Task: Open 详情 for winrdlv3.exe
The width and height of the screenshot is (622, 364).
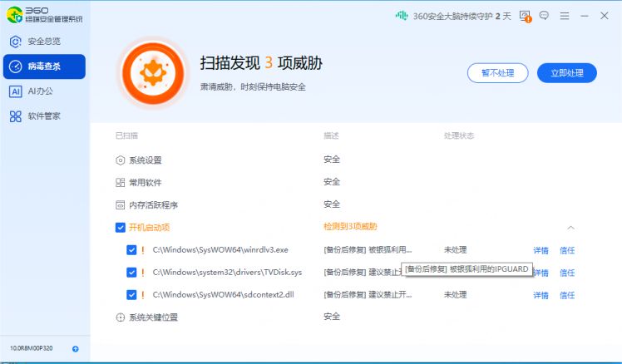Action: 541,250
